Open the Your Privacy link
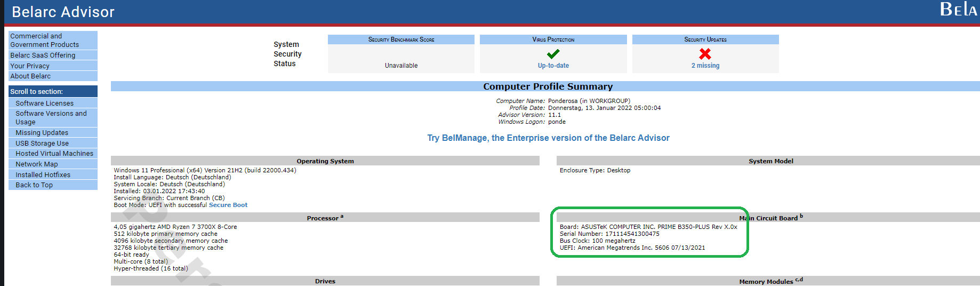 click(53, 66)
